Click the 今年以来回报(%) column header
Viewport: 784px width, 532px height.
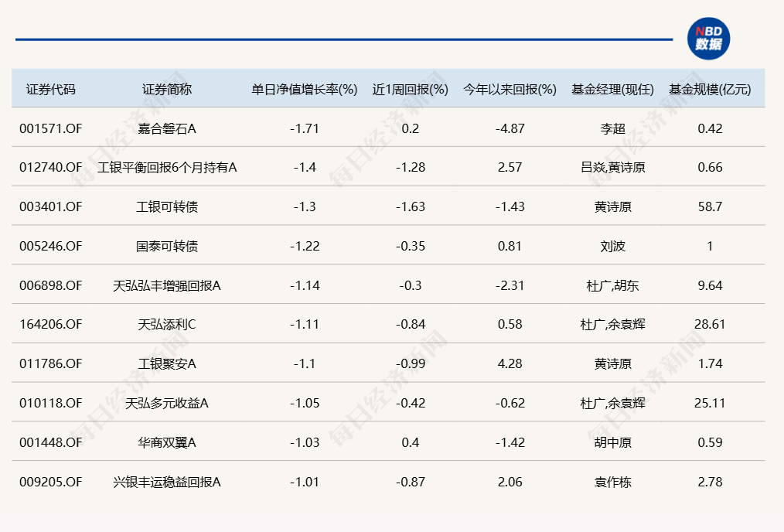510,90
